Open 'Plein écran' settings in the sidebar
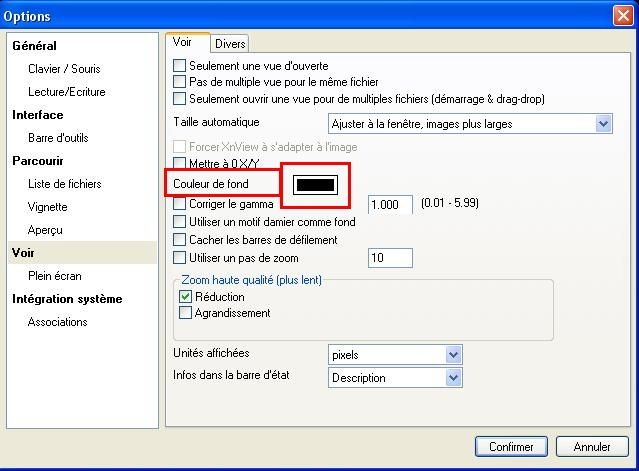Viewport: 639px width, 471px height. pyautogui.click(x=55, y=276)
